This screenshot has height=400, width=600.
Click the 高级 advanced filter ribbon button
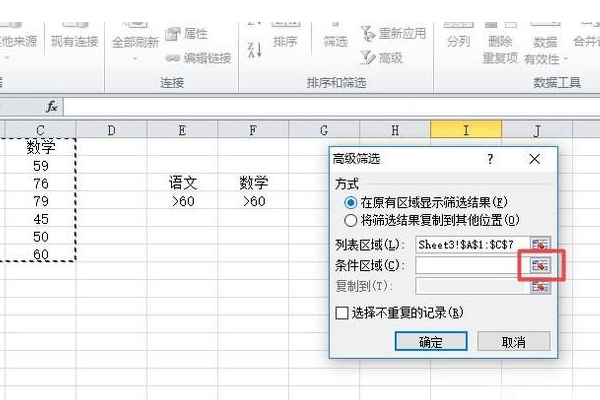pyautogui.click(x=382, y=58)
